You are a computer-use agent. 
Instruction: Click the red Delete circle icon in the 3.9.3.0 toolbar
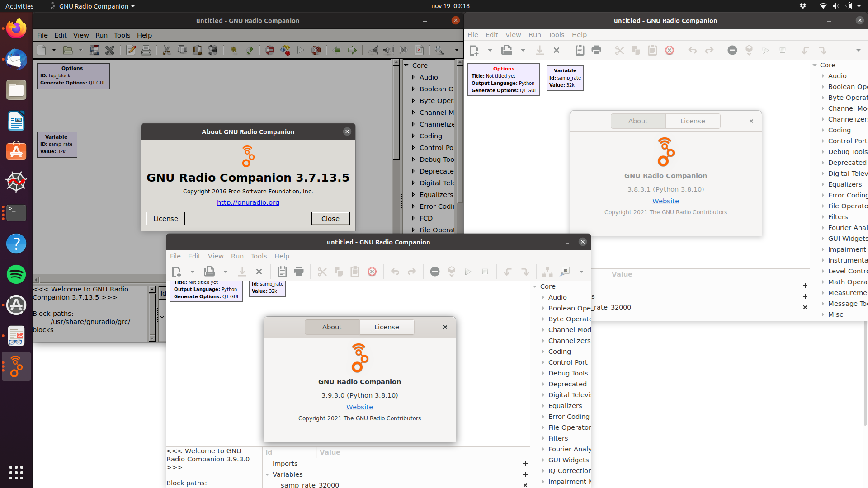pos(372,272)
